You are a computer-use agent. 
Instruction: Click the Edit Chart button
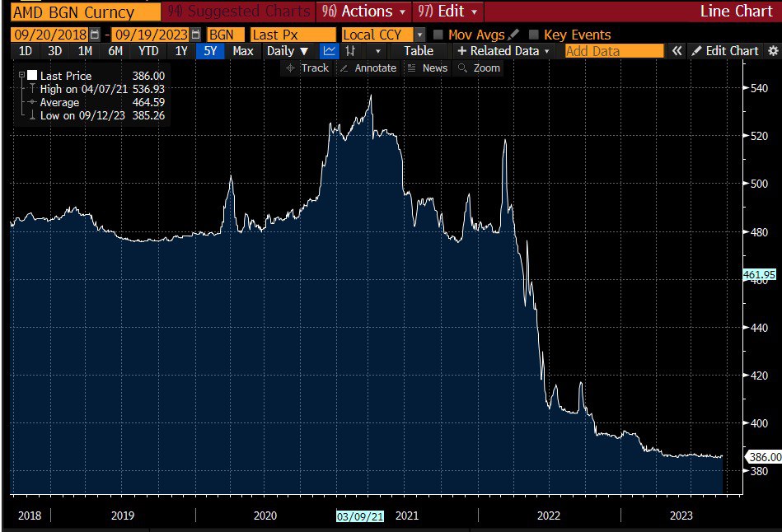tap(725, 51)
